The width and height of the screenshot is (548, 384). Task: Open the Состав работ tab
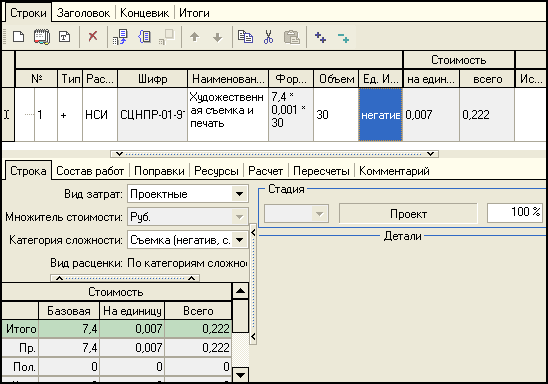[x=90, y=171]
